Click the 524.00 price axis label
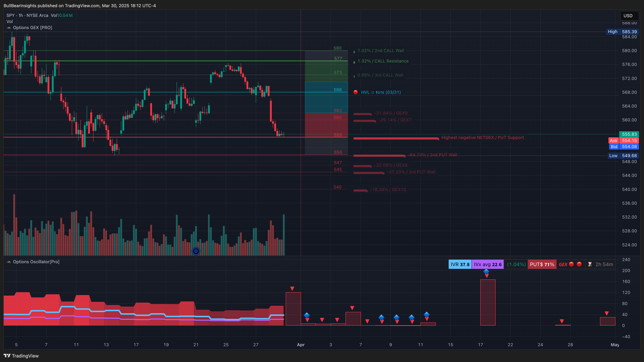The width and height of the screenshot is (644, 362). tap(629, 245)
